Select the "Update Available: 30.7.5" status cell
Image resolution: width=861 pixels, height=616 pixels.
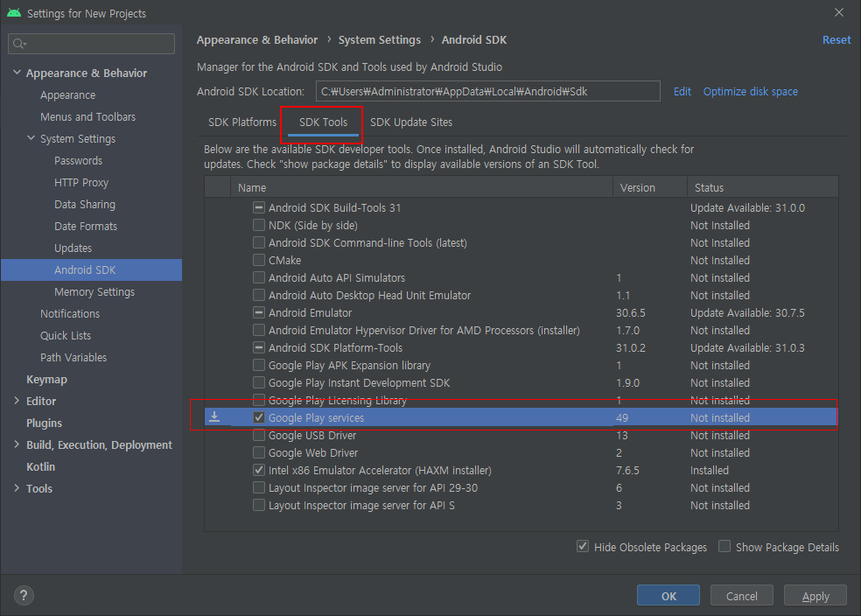coord(747,313)
